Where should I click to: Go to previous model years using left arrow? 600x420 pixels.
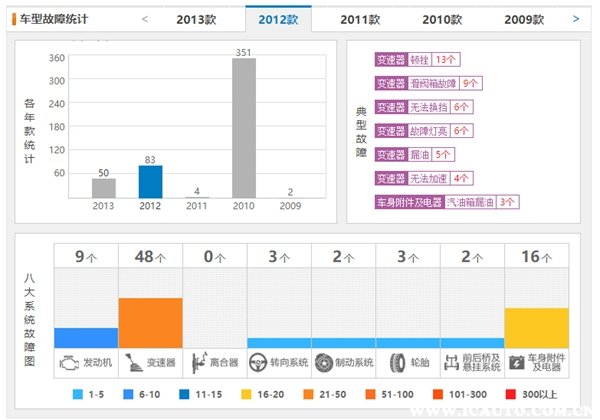click(145, 18)
